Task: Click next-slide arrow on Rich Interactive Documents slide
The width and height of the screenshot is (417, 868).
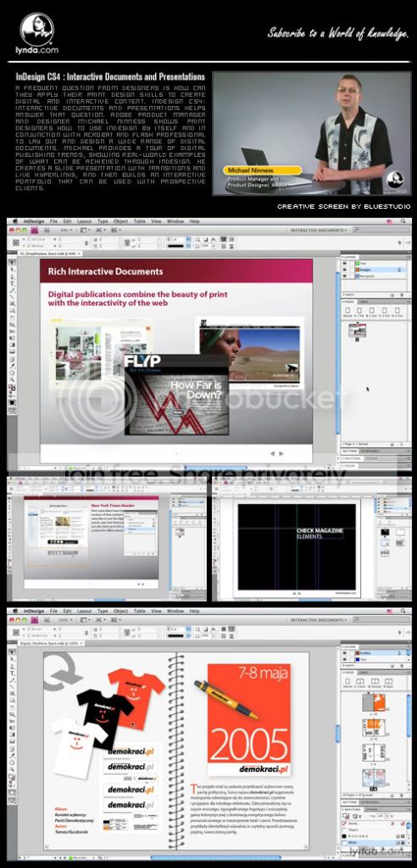Action: (281, 453)
